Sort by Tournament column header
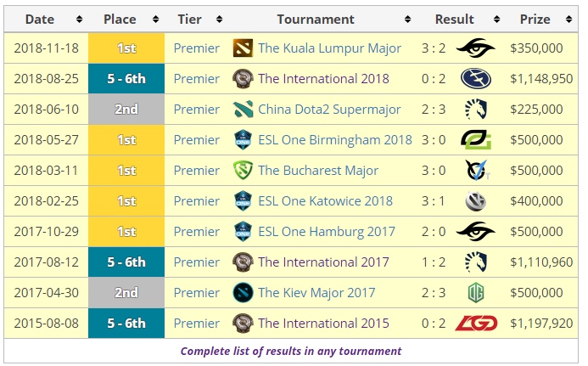The image size is (588, 366). tap(316, 20)
